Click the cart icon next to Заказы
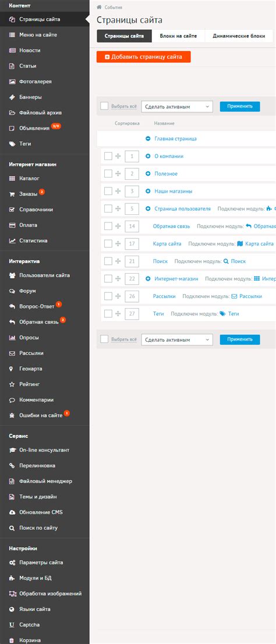Viewport: 276px width, 644px height. (12, 194)
